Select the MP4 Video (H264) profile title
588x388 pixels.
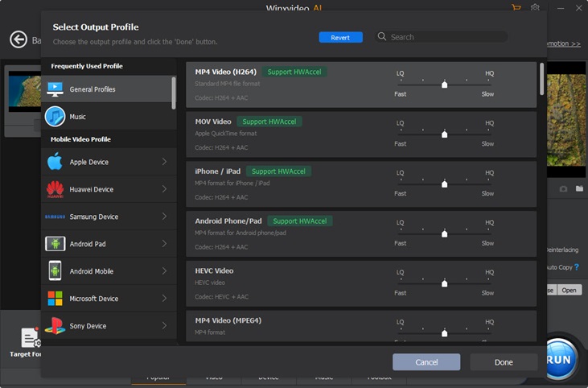point(226,72)
